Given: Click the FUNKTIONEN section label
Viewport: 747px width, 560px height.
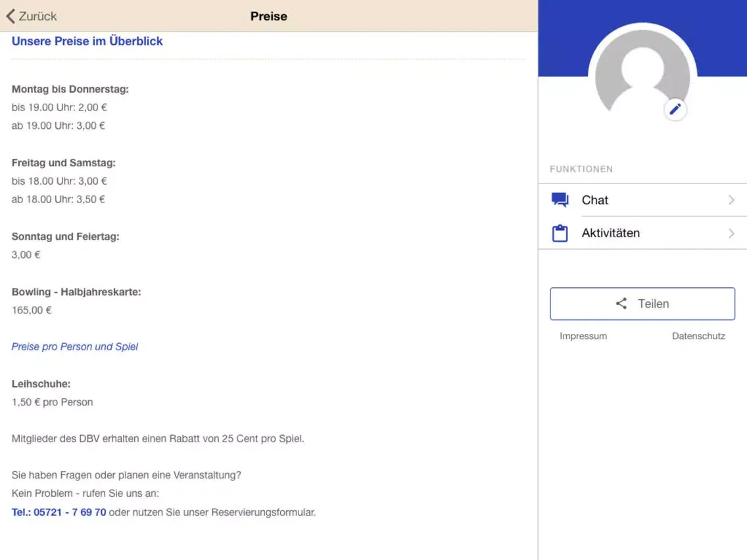Looking at the screenshot, I should point(581,169).
